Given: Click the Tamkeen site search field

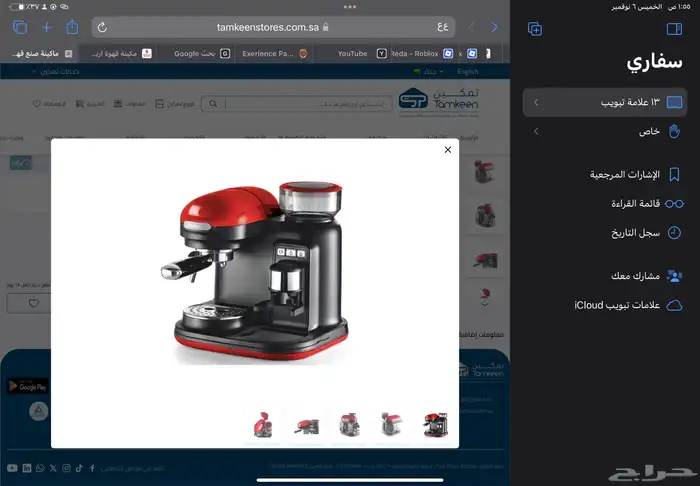Looking at the screenshot, I should [296, 104].
